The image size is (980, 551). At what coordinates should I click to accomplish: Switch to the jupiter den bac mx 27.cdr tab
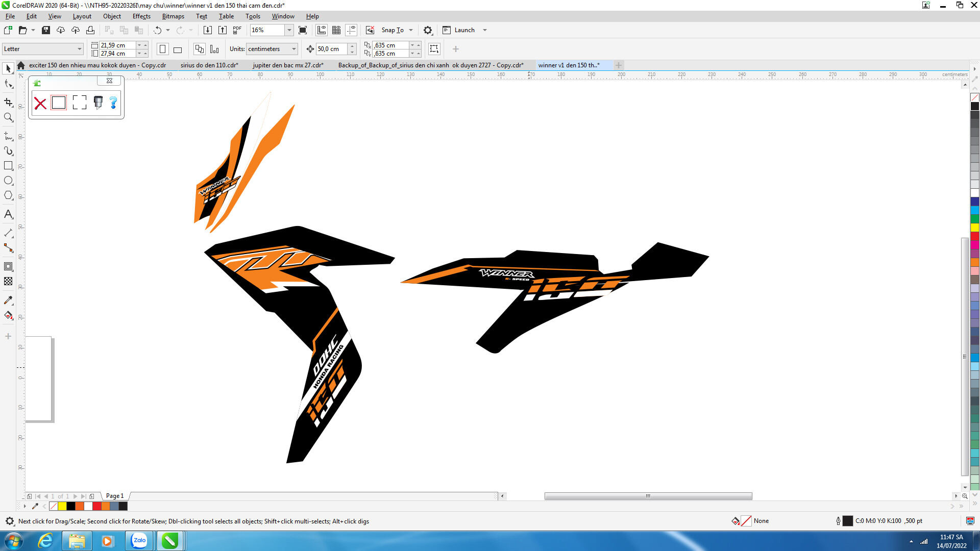288,65
